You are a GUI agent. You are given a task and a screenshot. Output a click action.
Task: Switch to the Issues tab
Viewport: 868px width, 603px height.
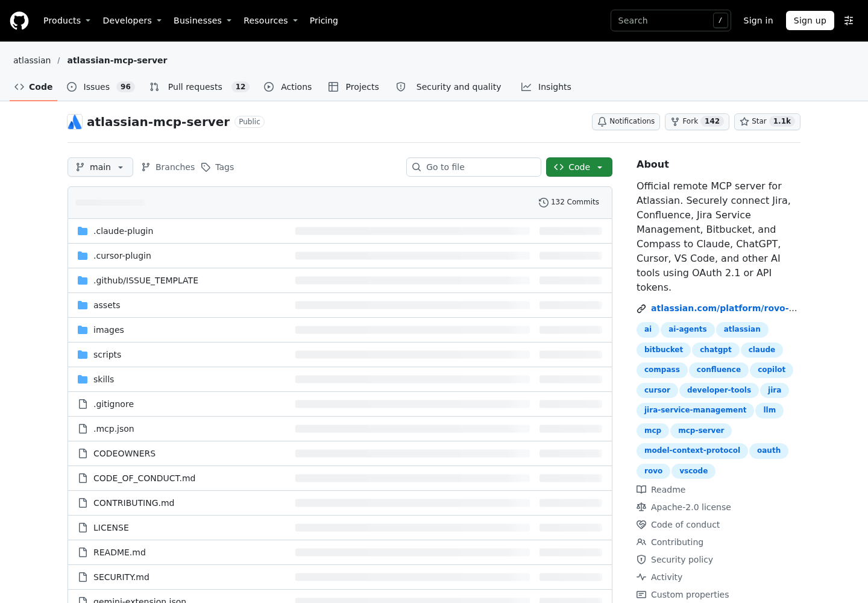click(x=100, y=87)
